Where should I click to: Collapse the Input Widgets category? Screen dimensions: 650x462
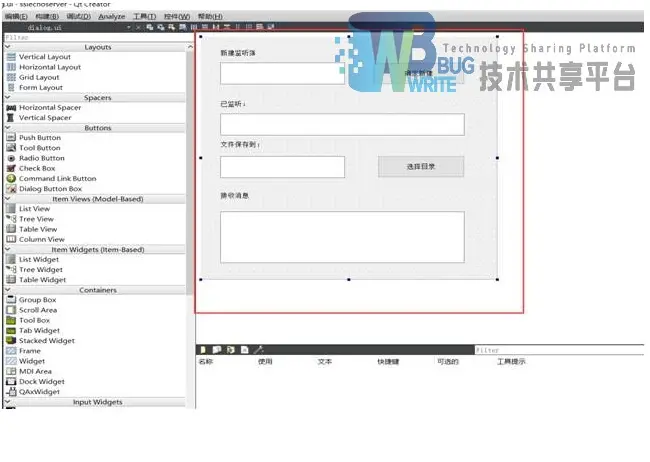[x=7, y=402]
